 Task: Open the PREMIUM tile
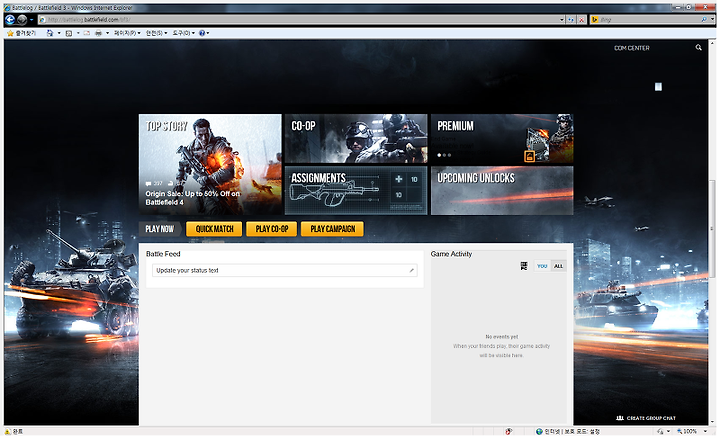pyautogui.click(x=502, y=139)
